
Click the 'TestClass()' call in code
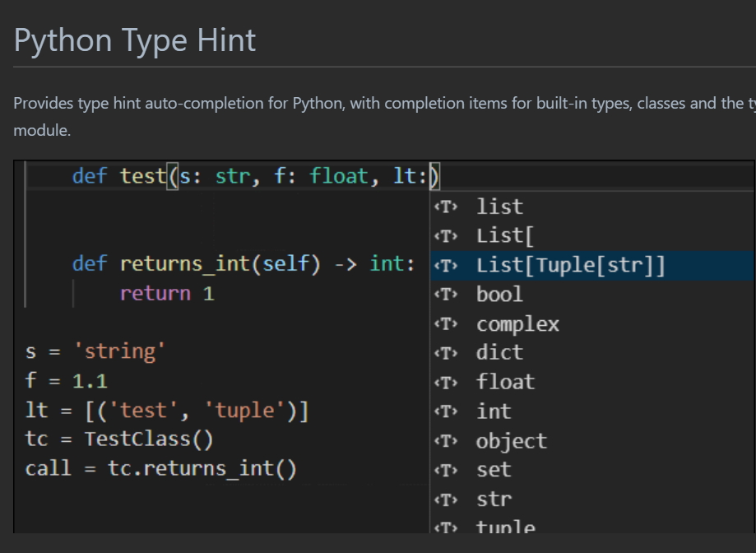coord(149,439)
